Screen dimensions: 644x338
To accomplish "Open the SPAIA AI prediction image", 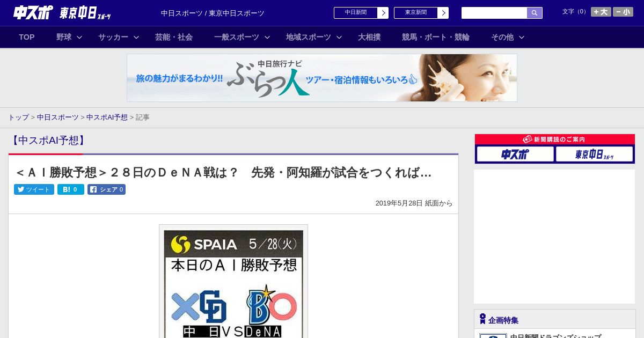I will click(x=233, y=281).
